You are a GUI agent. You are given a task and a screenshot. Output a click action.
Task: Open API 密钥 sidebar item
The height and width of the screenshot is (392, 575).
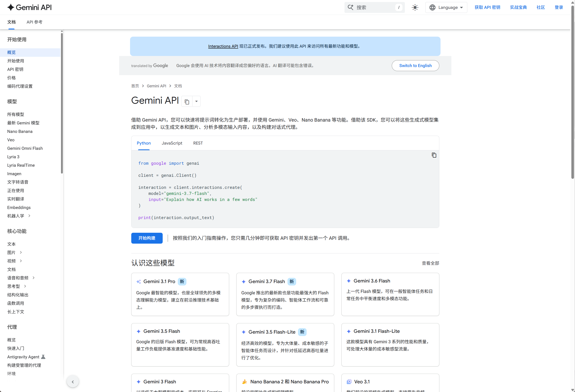15,69
